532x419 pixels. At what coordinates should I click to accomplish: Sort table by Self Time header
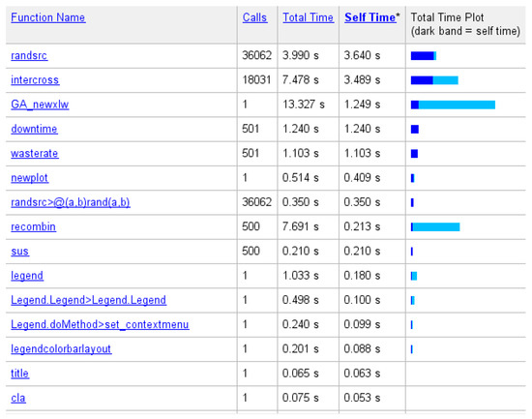tap(370, 17)
